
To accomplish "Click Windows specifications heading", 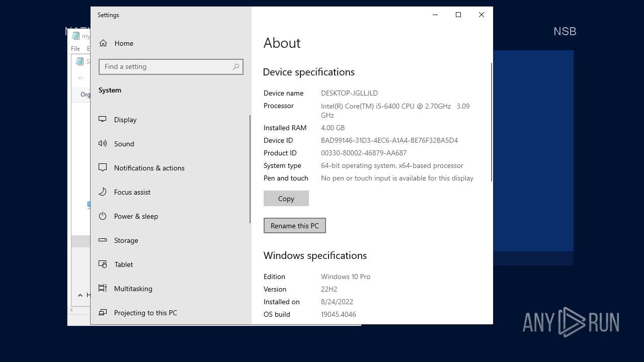I will [x=315, y=255].
